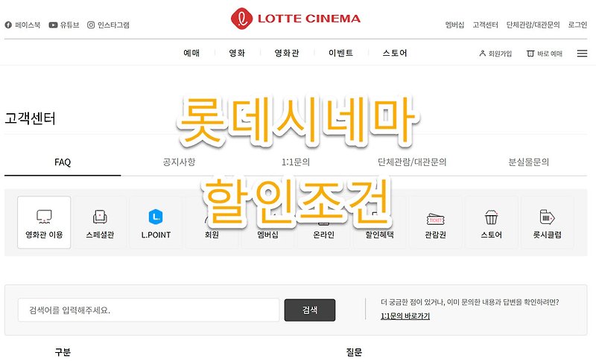Screen dimensions: 596x364
Task: Select the 스토어 popcorn FAQ category
Action: [491, 223]
